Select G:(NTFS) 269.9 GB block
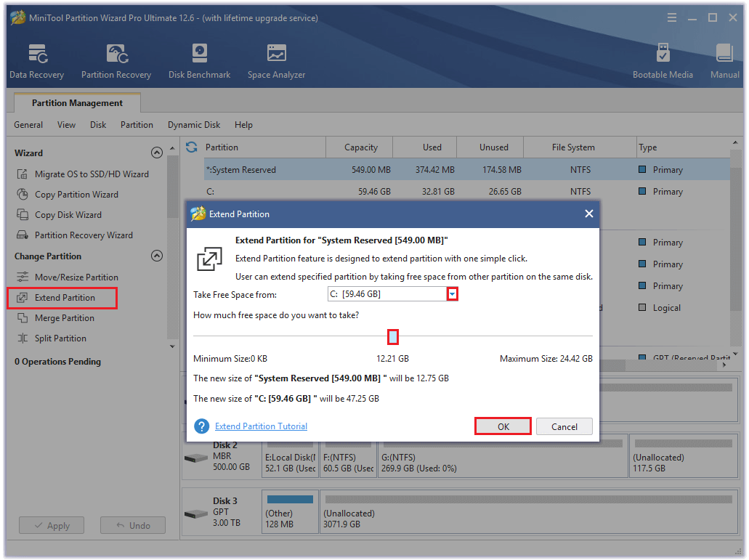The height and width of the screenshot is (560, 749). click(x=503, y=456)
